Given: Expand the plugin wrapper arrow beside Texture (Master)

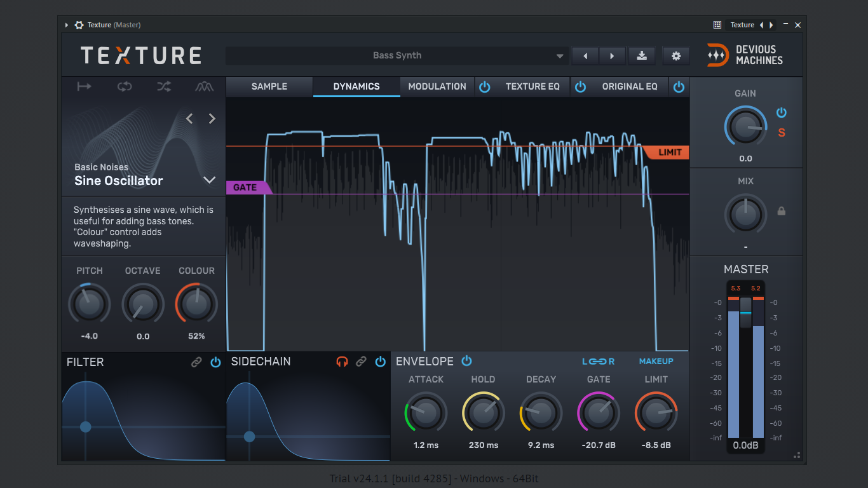Looking at the screenshot, I should (x=66, y=25).
